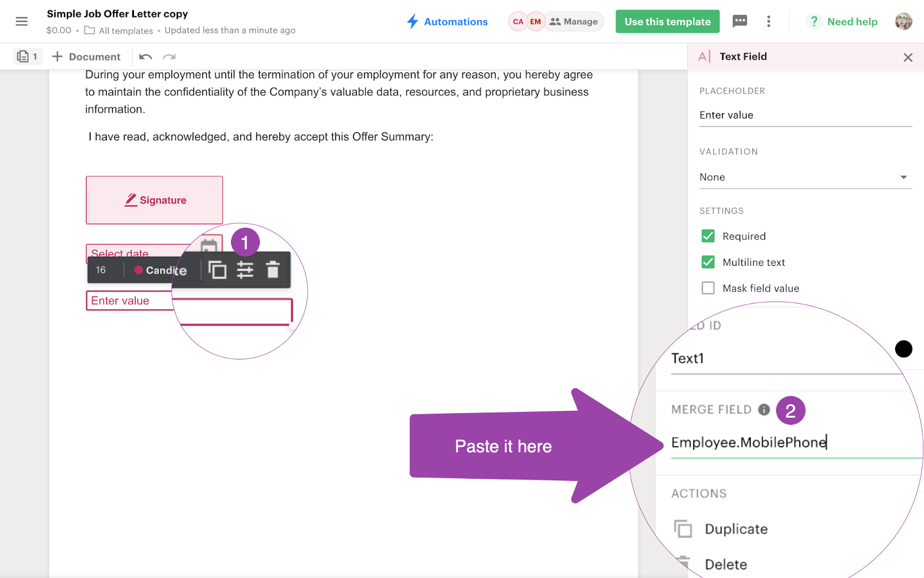Click the Text Field type icon
This screenshot has height=578, width=924.
coord(705,56)
